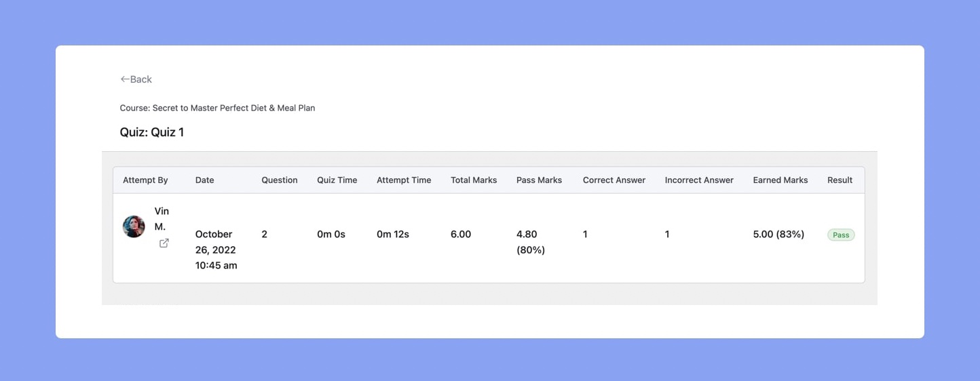Click the Quiz Time column header
This screenshot has height=381, width=980.
[337, 180]
